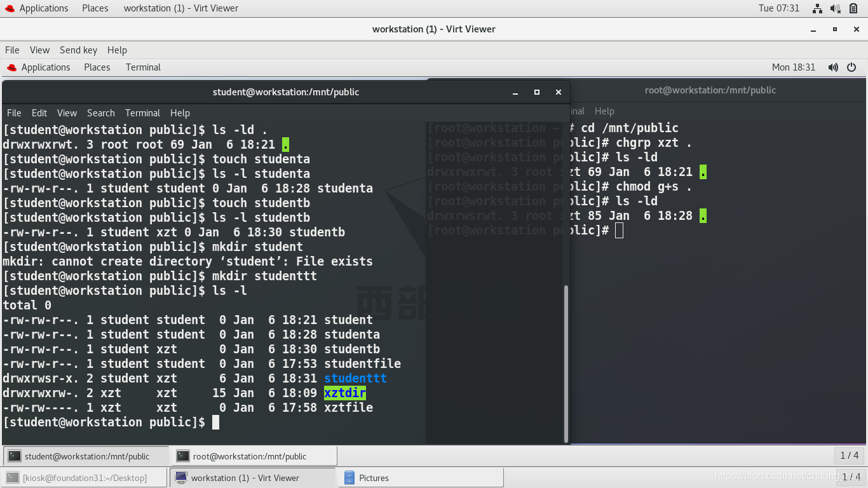Screen dimensions: 868x488
Task: Click 'chmod g+s .' command in root terminal
Action: [x=654, y=186]
